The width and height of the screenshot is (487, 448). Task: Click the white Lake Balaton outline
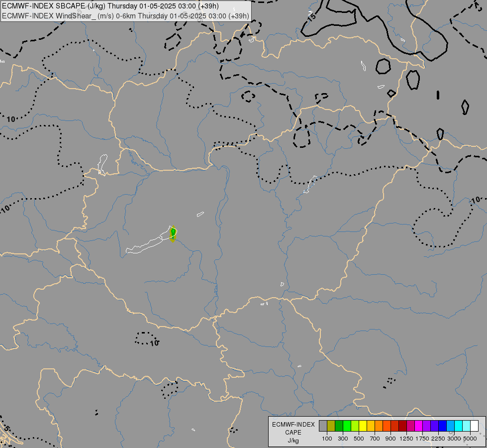tap(151, 241)
